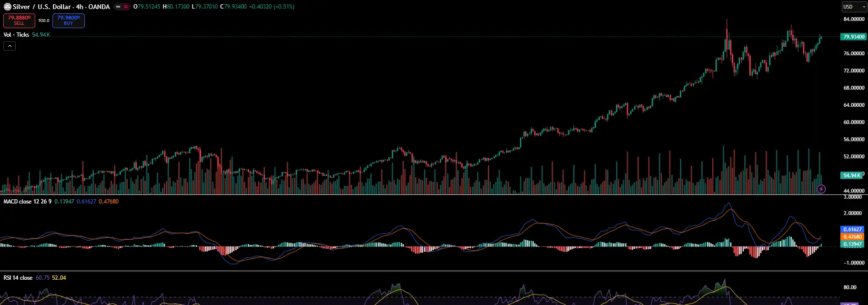The height and width of the screenshot is (305, 868).
Task: Click the +0.40320 (+0.51%) change value
Action: [272, 7]
